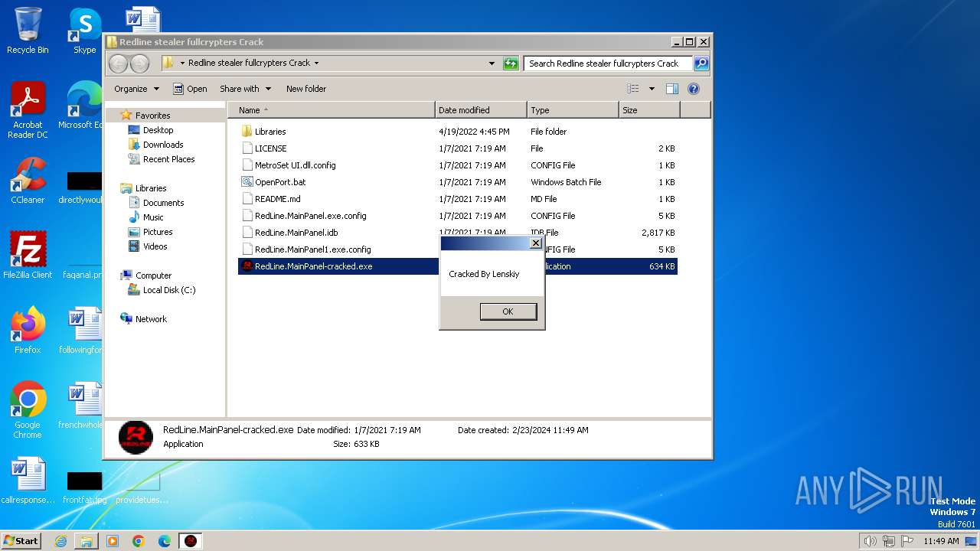Create a New folder
The width and height of the screenshot is (980, 551).
306,89
